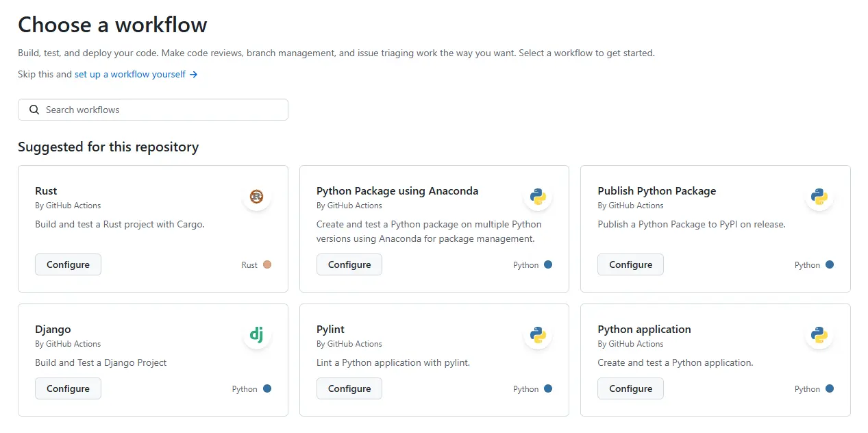Click blue Python language dot on Django card

coord(267,388)
